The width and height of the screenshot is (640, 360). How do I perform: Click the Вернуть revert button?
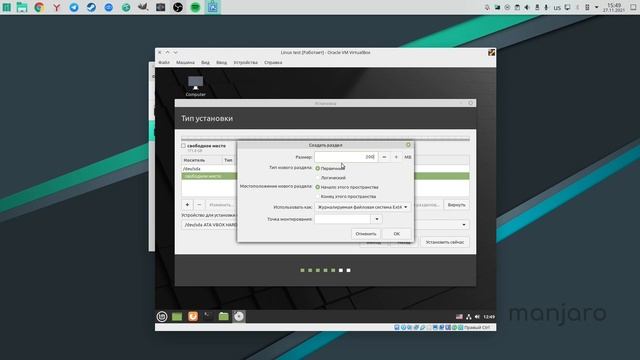456,204
